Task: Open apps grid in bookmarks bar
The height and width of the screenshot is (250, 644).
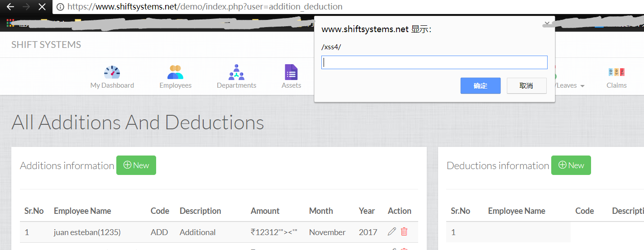Action: [x=10, y=23]
